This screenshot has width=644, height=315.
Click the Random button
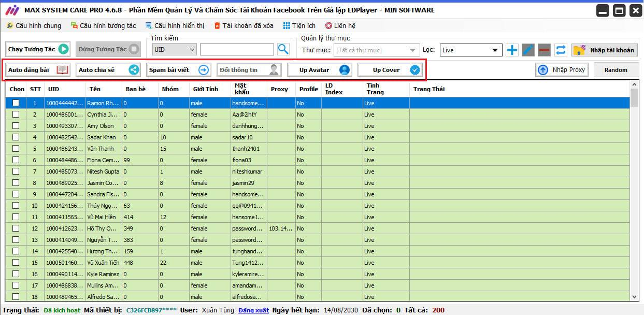pos(616,69)
